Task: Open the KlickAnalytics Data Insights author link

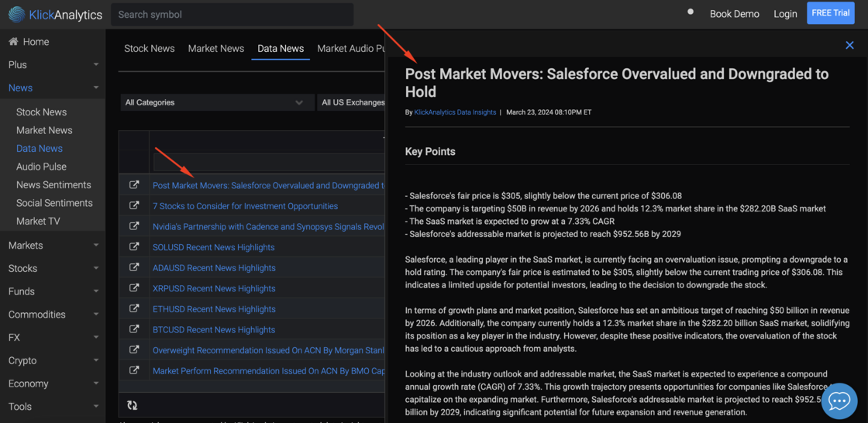Action: click(455, 112)
